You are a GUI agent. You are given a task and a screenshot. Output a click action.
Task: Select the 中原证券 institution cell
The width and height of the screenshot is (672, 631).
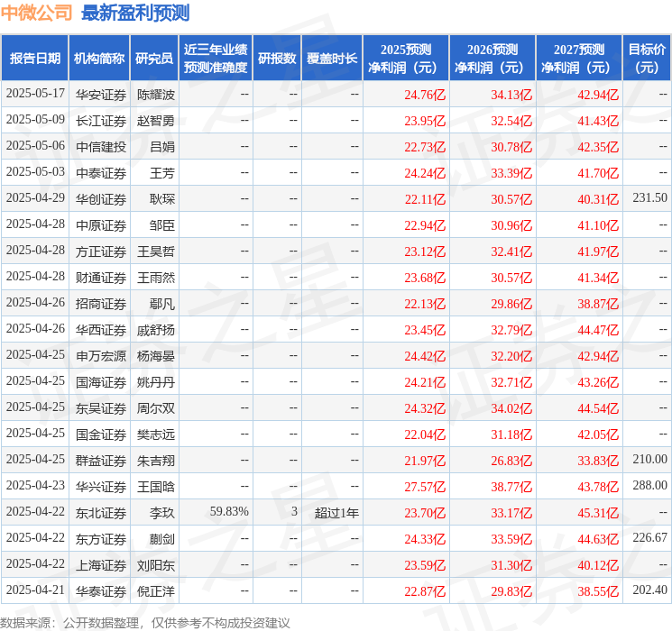coord(101,225)
